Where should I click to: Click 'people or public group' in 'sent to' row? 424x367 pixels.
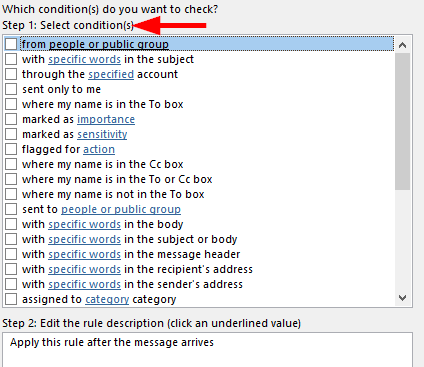click(121, 209)
